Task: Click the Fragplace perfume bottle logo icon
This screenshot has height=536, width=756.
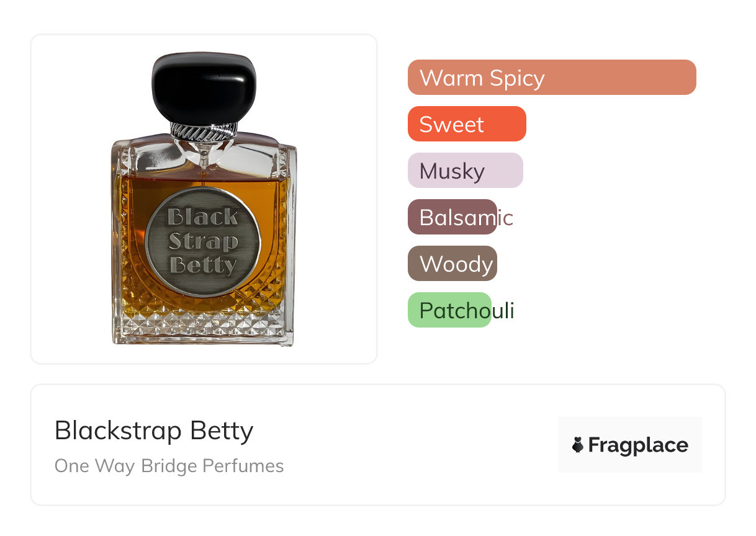Action: (578, 445)
